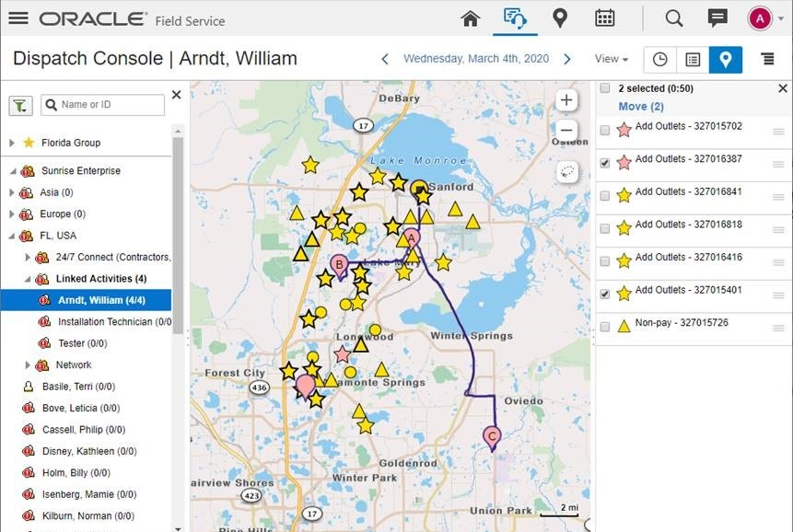
Task: Open the global search magnifier
Action: pos(673,18)
